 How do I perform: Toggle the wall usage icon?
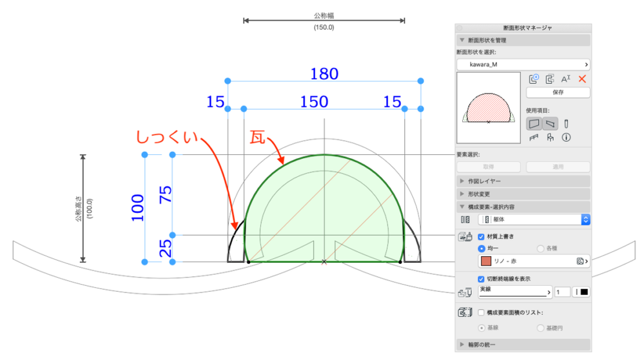(x=534, y=123)
